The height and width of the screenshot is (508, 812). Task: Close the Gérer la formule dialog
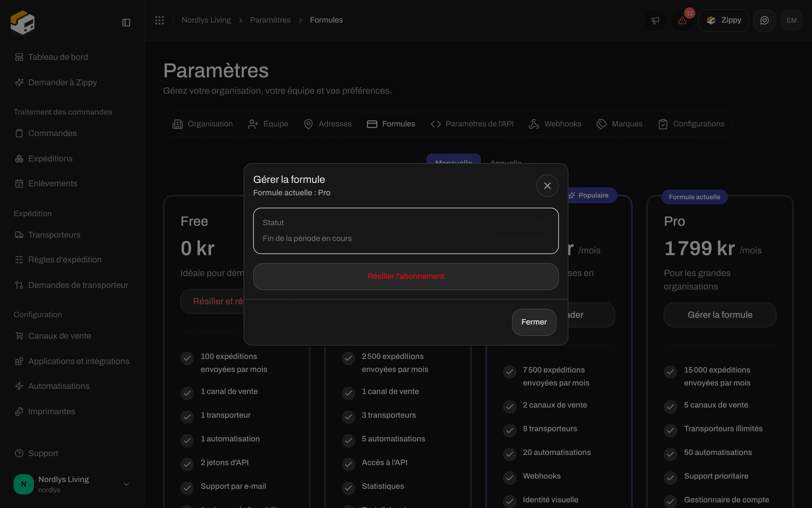(x=547, y=185)
